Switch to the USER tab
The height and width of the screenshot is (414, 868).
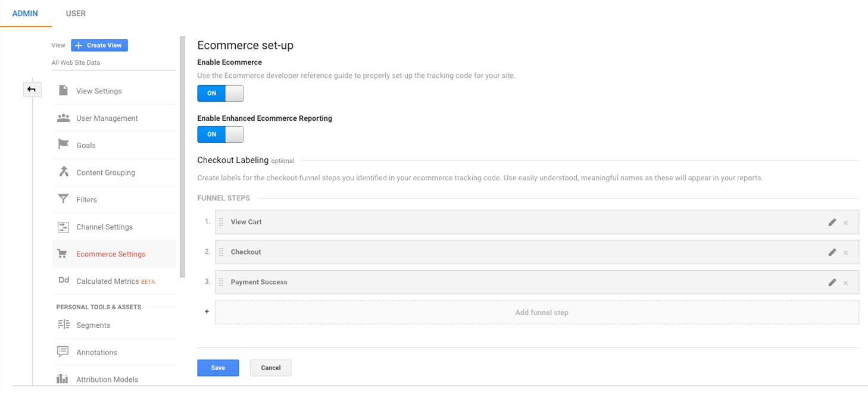pos(76,14)
